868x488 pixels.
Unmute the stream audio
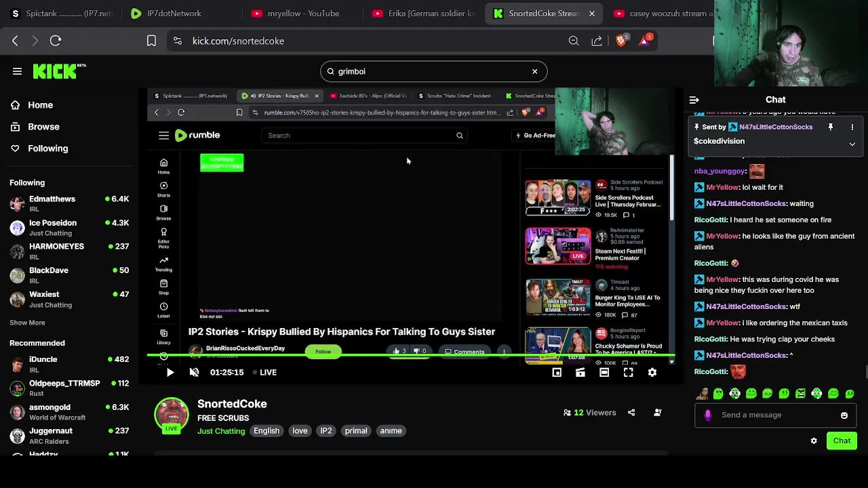194,372
